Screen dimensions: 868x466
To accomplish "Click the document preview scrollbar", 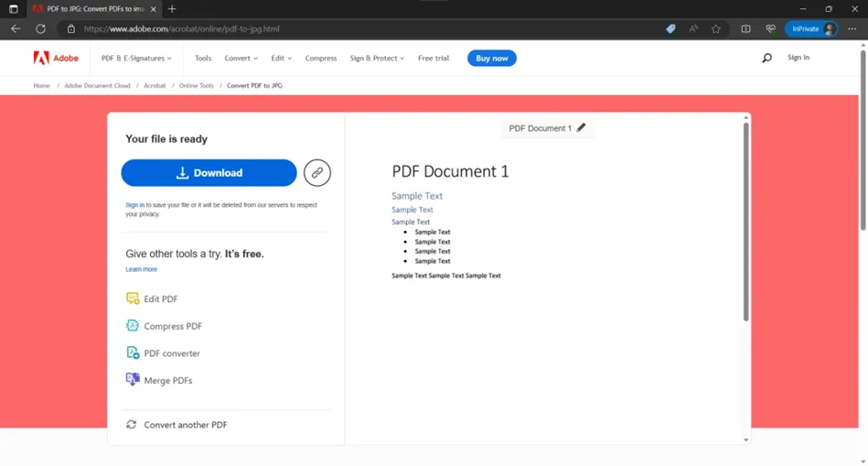I will [745, 222].
